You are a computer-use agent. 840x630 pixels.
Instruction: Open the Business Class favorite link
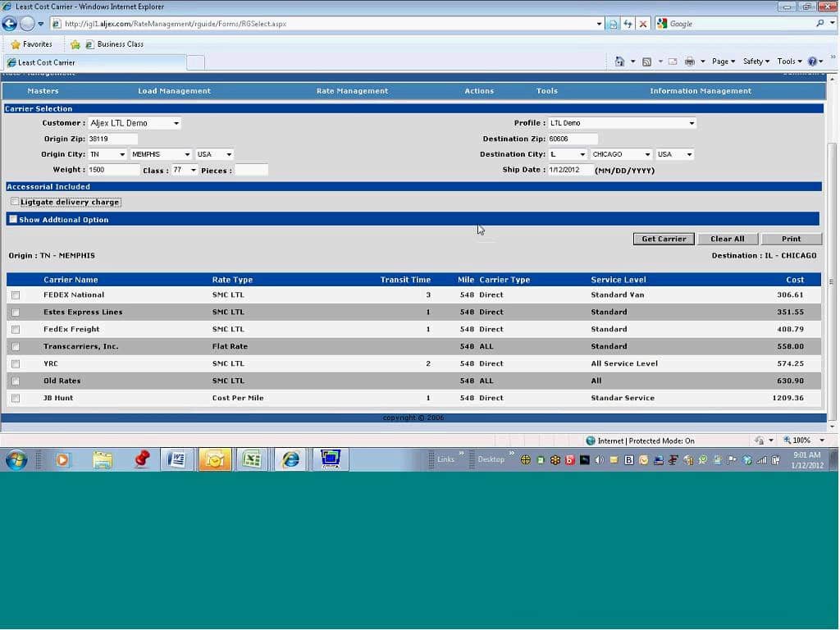pos(115,44)
